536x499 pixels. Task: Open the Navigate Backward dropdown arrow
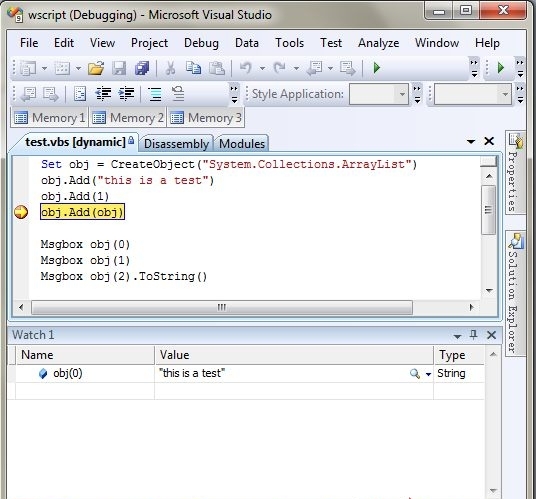[330, 68]
